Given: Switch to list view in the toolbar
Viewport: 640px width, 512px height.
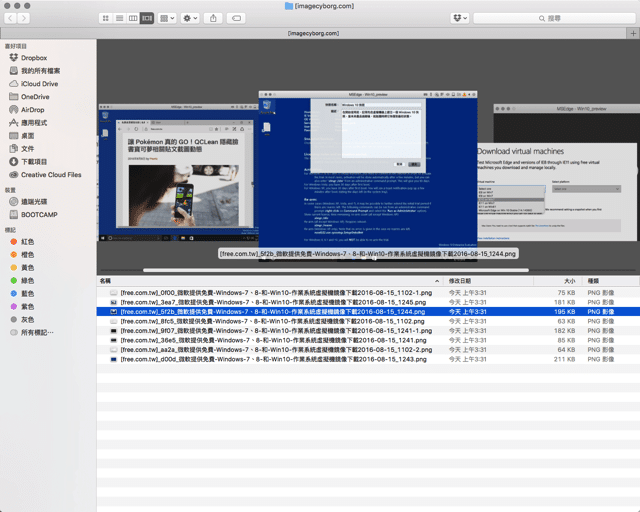Looking at the screenshot, I should coord(120,18).
